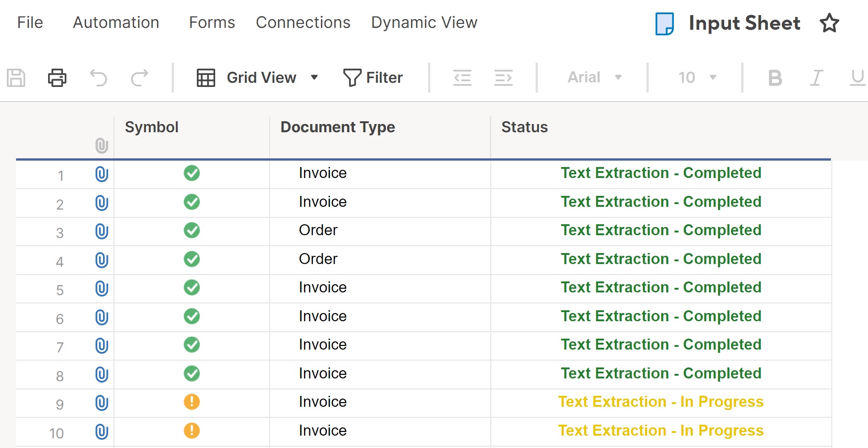Click the orange warning symbol in row 9
Image resolution: width=868 pixels, height=448 pixels.
(192, 402)
